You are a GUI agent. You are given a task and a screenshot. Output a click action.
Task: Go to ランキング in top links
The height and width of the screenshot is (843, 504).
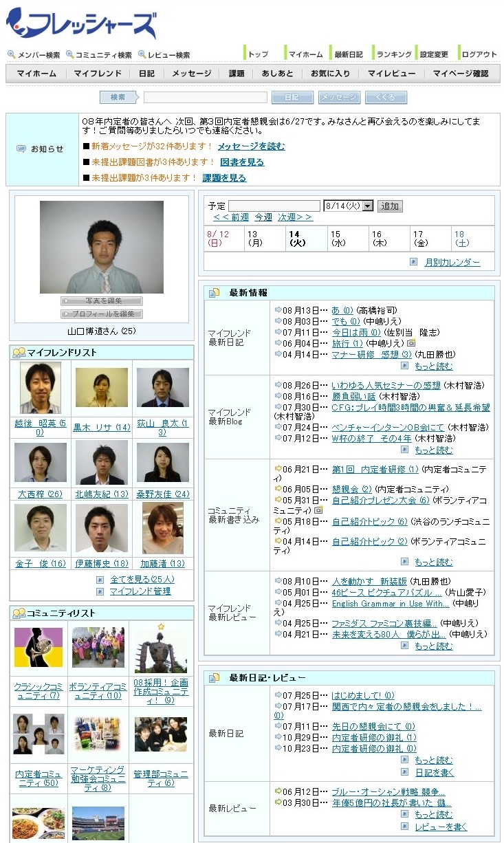coord(394,54)
